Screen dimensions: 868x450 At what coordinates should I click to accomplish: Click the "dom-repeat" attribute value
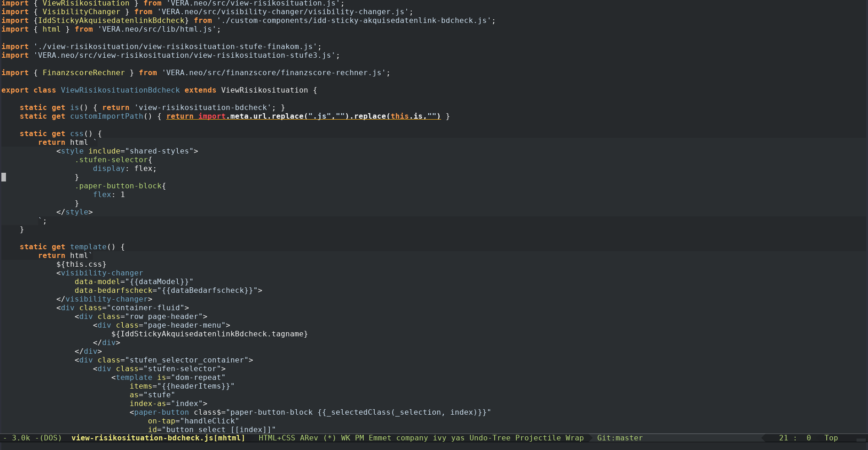(198, 378)
